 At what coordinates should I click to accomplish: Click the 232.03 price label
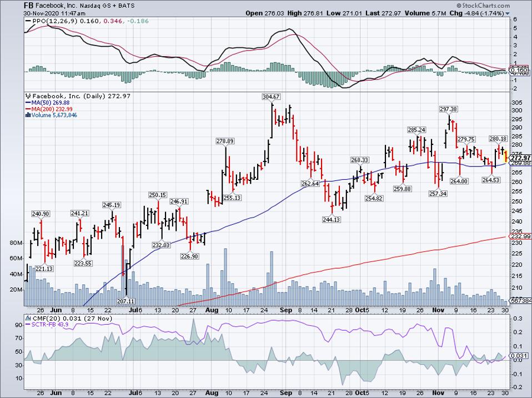coord(161,245)
